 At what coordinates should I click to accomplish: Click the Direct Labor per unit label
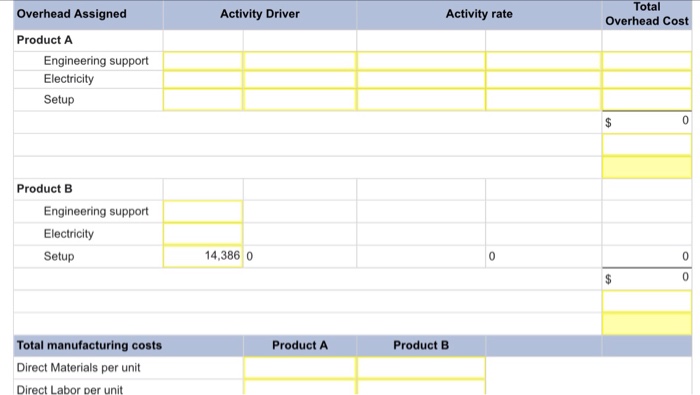[70, 389]
